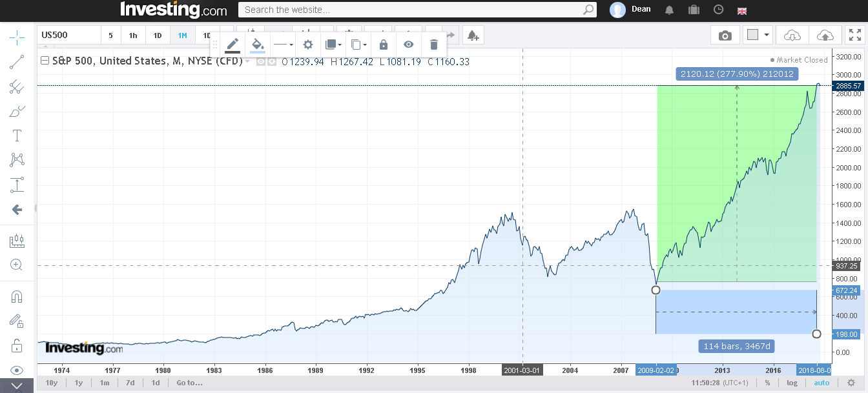Change line color with pencil icon
This screenshot has width=868, height=393.
coord(232,45)
